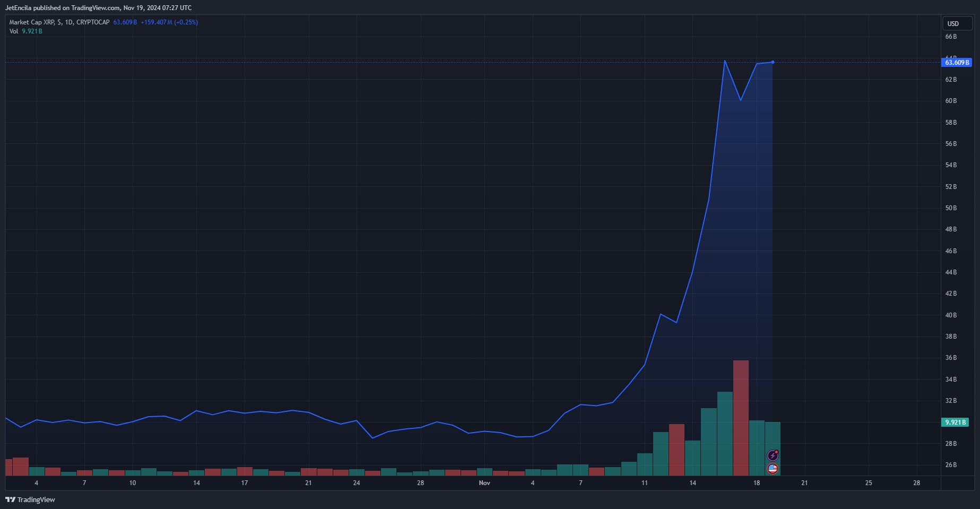Click the blue 63.609 B price axis label
The height and width of the screenshot is (509, 980).
957,63
